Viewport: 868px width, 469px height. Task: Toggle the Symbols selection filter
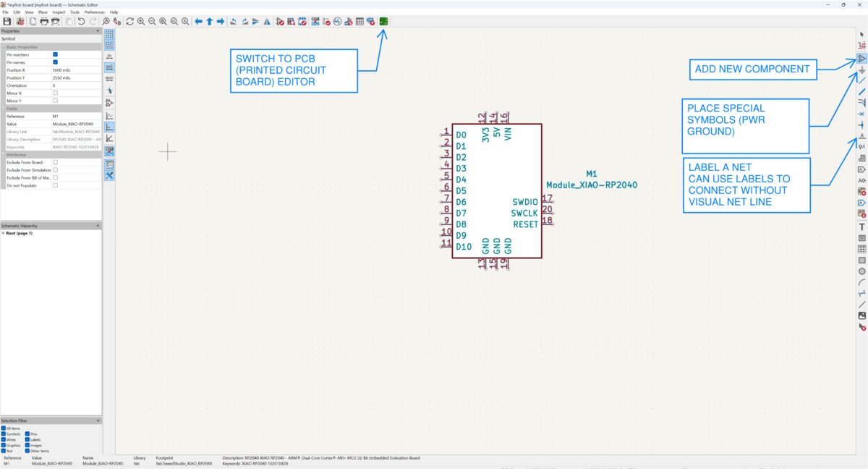tap(5, 434)
